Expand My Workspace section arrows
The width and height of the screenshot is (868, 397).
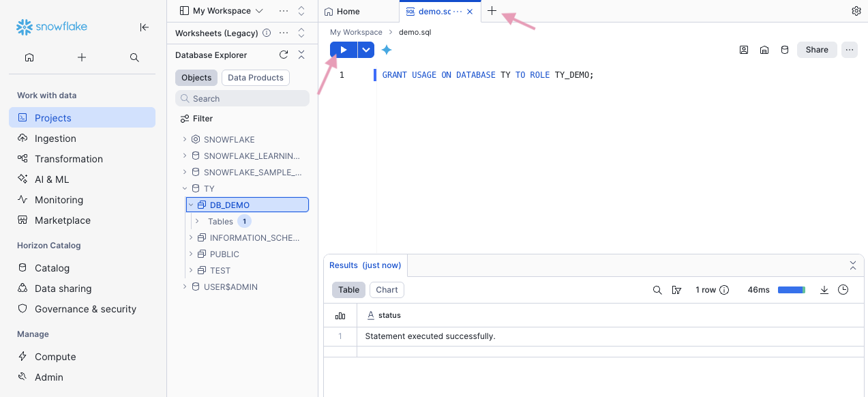coord(301,11)
